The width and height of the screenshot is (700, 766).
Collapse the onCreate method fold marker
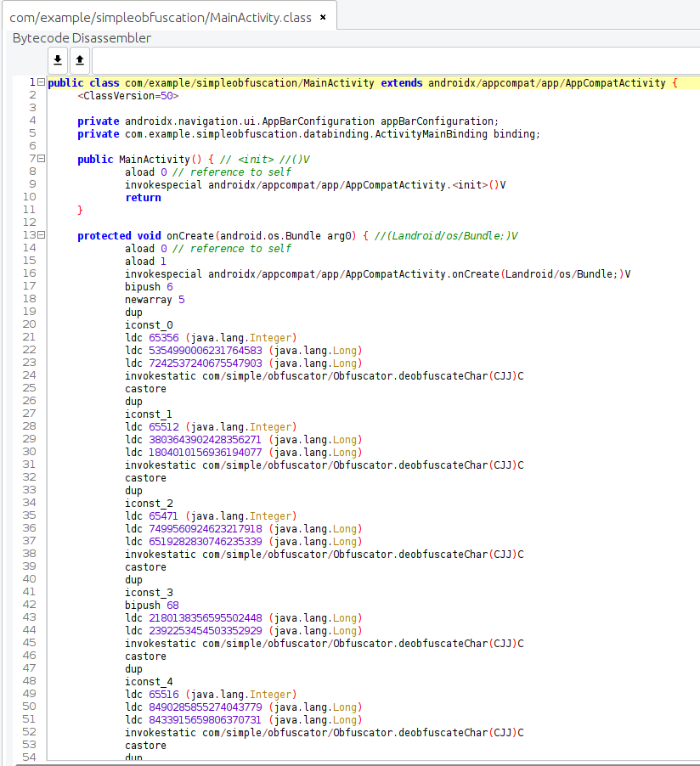click(x=42, y=235)
